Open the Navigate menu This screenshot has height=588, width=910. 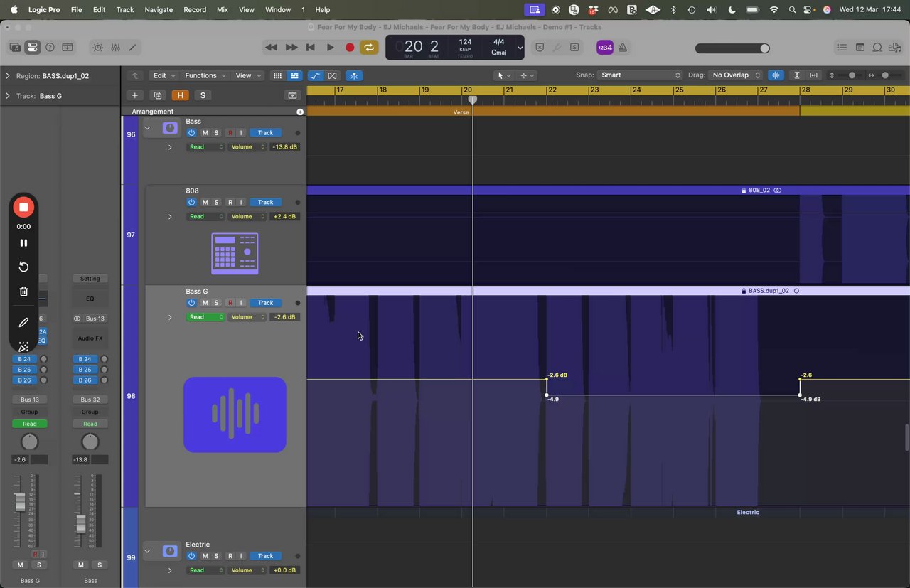tap(159, 10)
